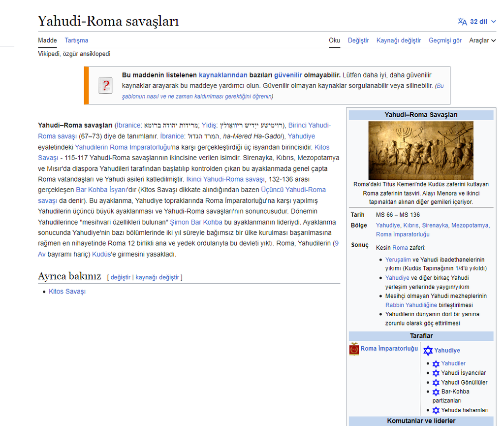Viewport: 504px width, 426px height.
Task: Open the kaynaklarından link in notice
Action: (x=223, y=75)
